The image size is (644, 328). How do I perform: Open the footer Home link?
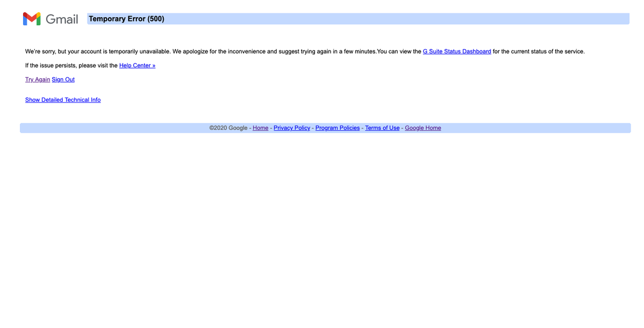(x=260, y=128)
